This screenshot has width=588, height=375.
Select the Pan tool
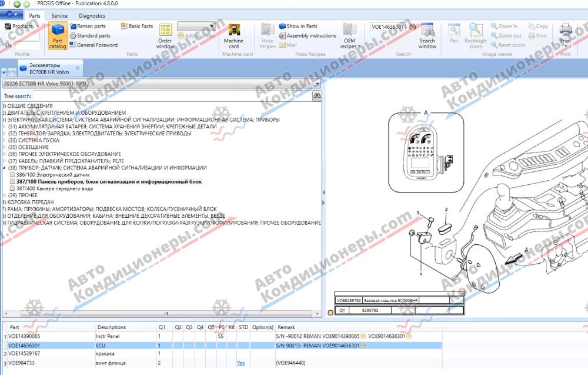454,34
